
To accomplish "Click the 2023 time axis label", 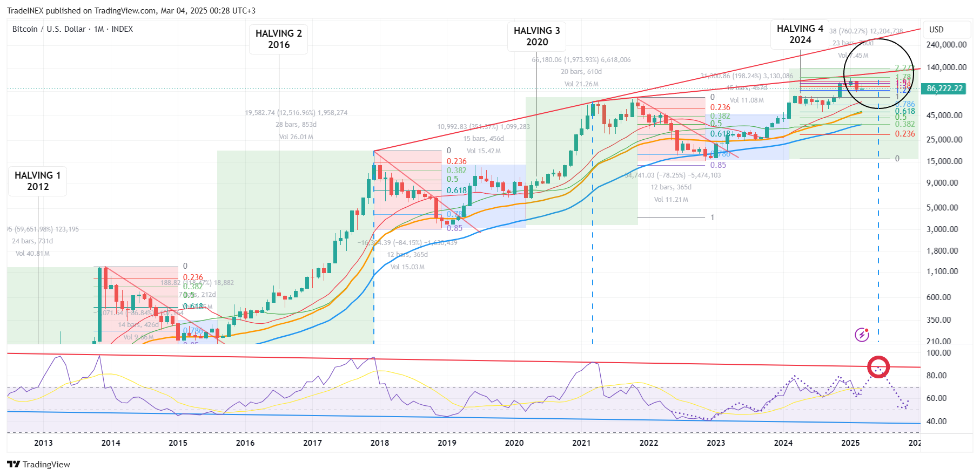I will 716,443.
